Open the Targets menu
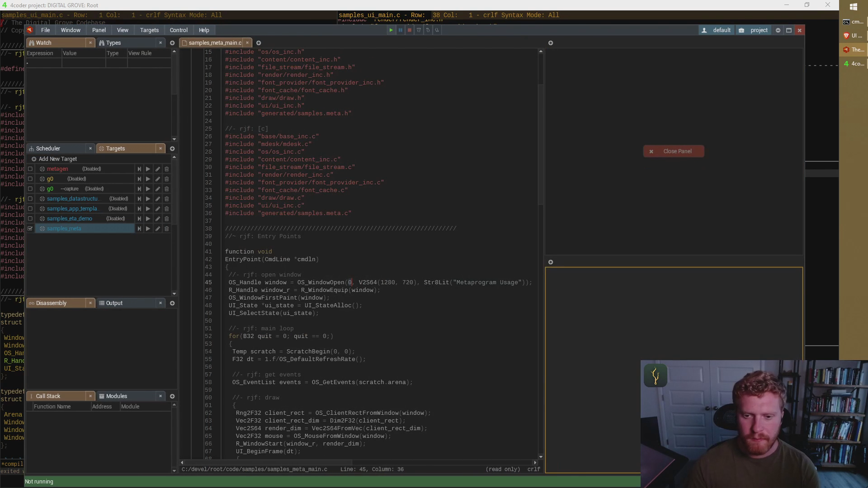The width and height of the screenshot is (868, 488). point(149,30)
